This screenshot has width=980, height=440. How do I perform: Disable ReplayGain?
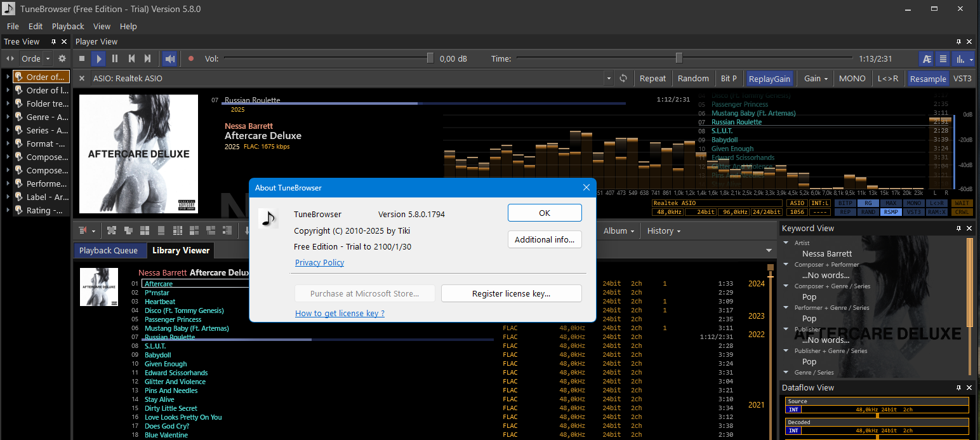point(769,79)
